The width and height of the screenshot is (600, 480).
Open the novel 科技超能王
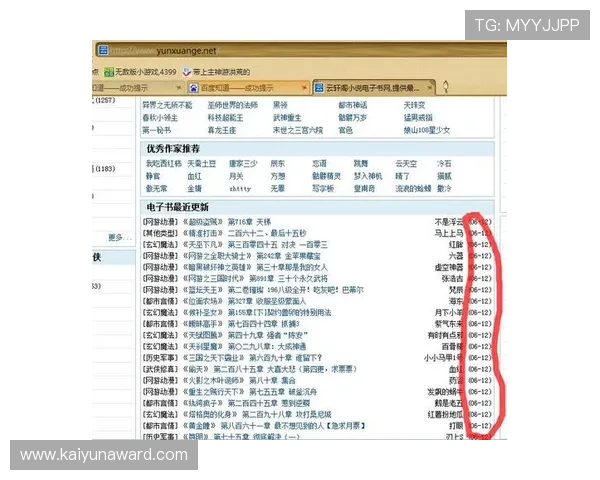pos(225,118)
